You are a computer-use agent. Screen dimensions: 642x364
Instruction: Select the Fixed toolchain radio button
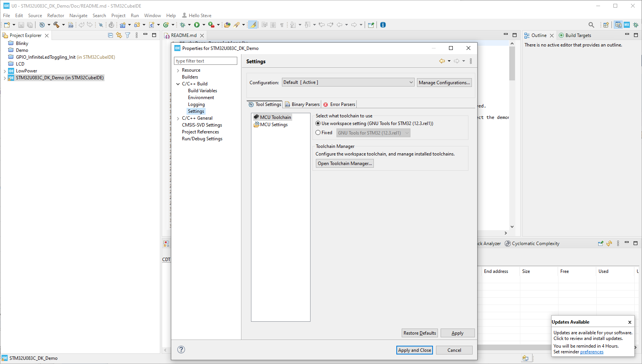coord(318,132)
